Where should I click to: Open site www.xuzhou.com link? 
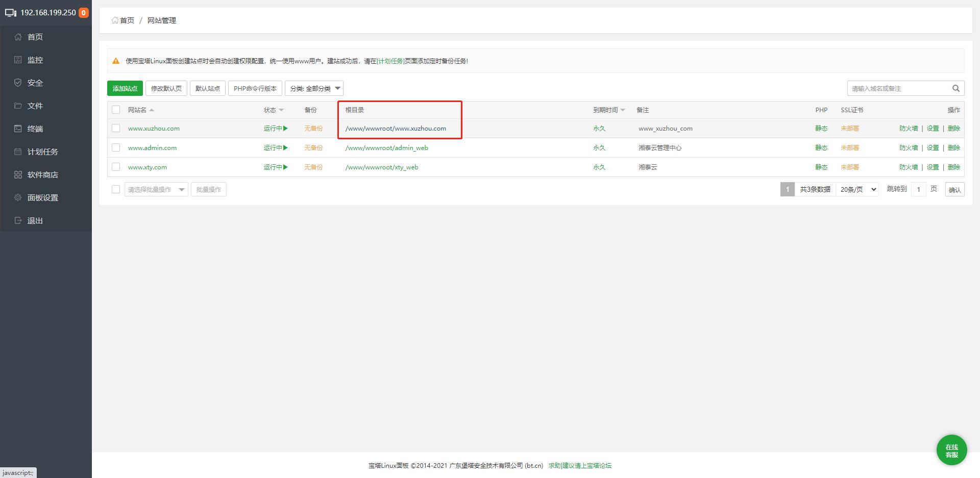pos(154,129)
